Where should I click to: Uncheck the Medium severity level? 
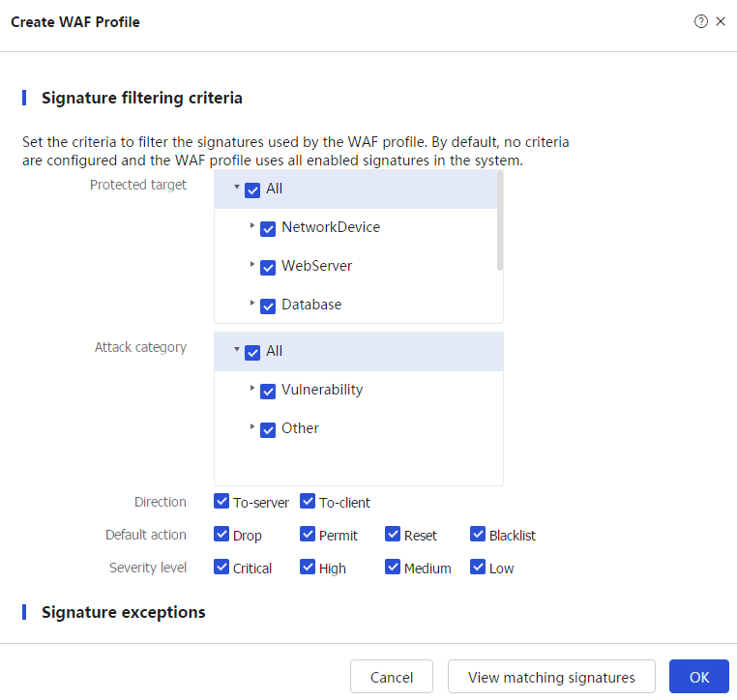[393, 567]
